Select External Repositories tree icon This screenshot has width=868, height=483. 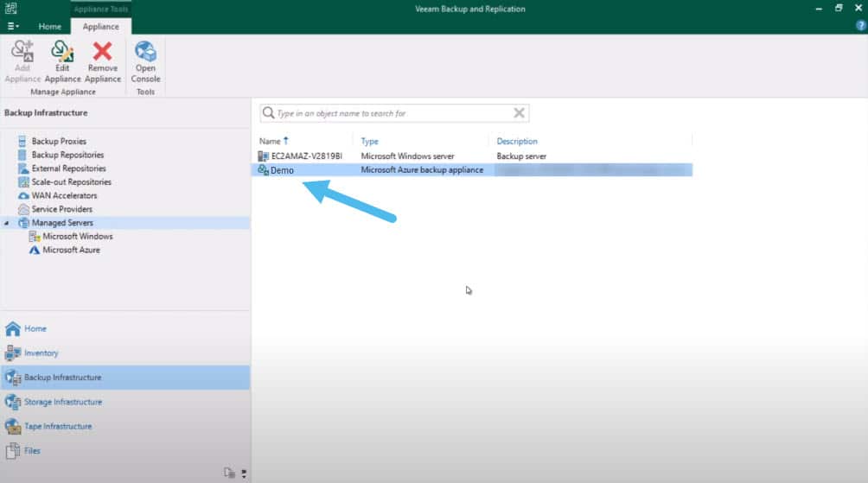click(x=23, y=168)
